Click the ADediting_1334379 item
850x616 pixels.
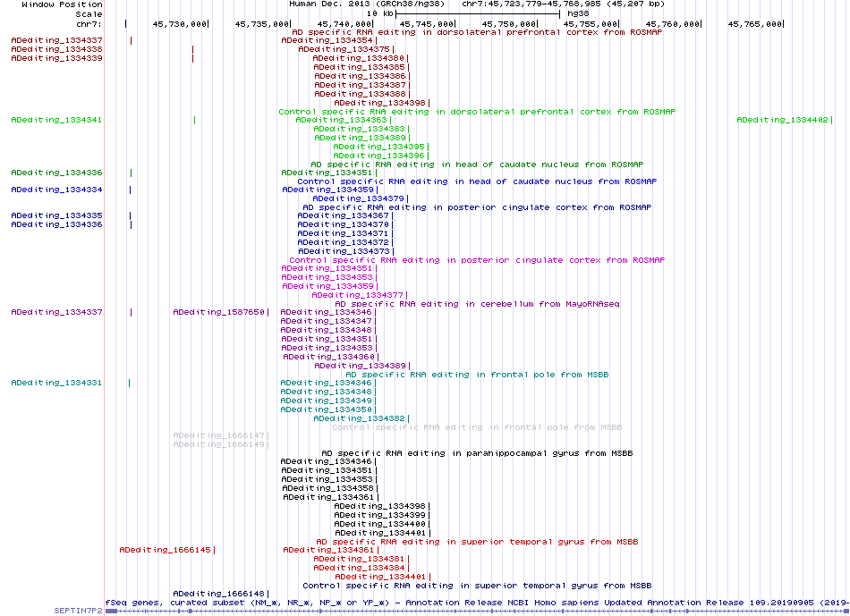(x=358, y=198)
